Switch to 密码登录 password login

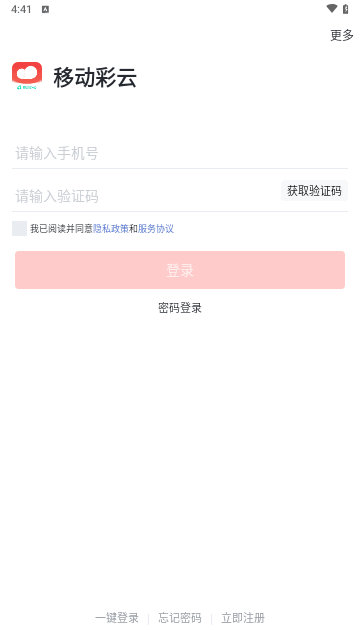point(180,308)
